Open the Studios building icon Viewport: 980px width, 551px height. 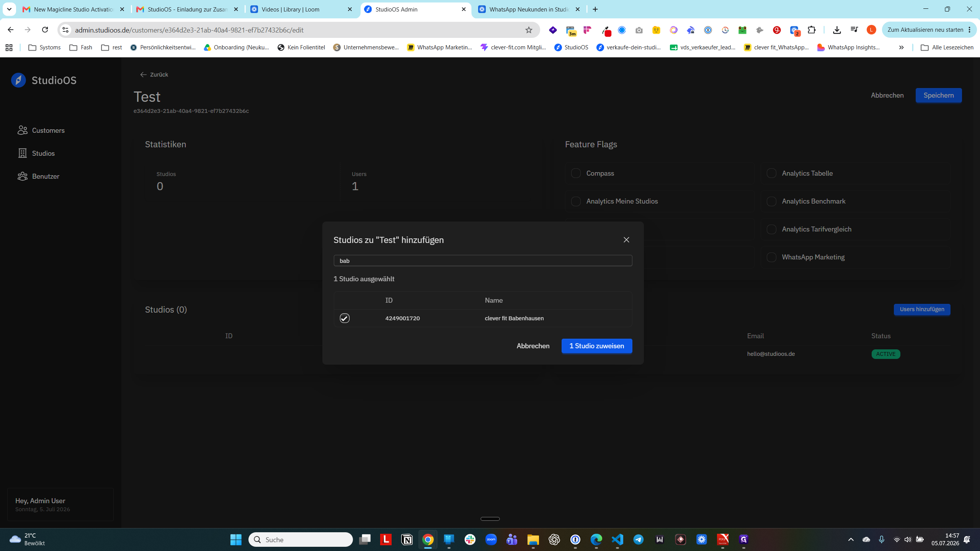[23, 153]
